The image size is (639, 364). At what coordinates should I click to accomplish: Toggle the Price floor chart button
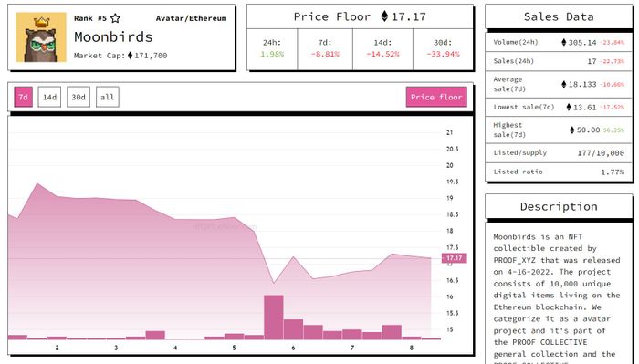tap(436, 97)
